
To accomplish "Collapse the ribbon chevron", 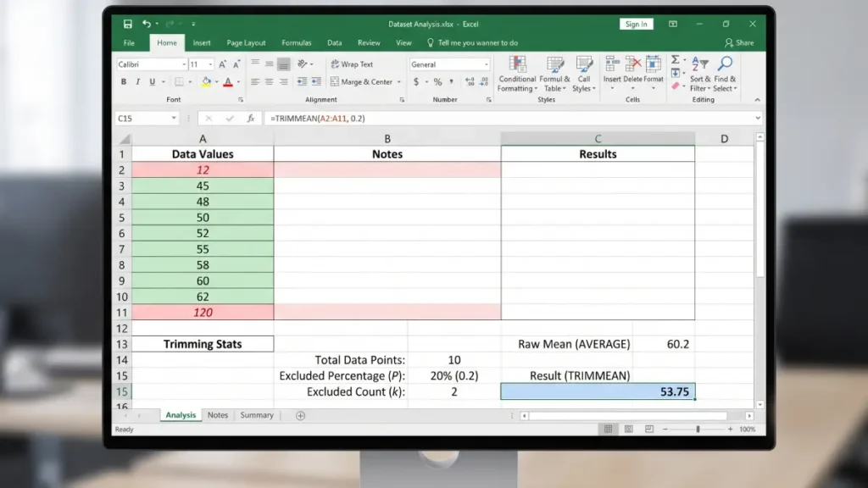I will [757, 100].
